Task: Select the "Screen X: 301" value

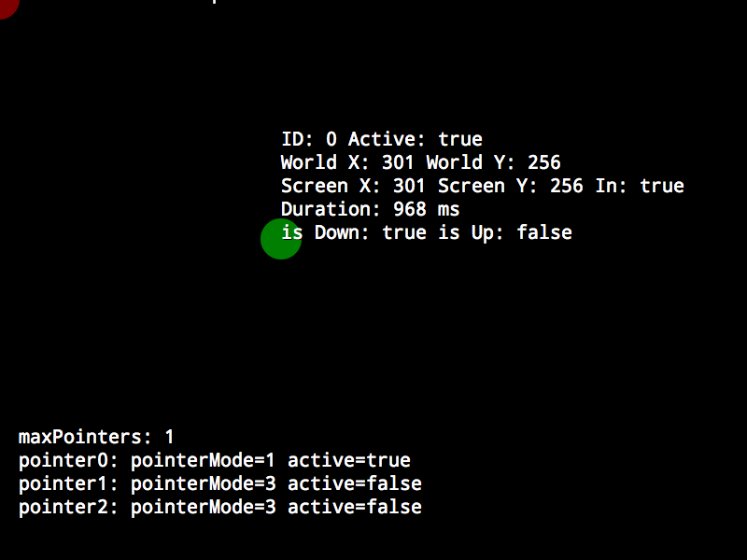Action: 353,186
